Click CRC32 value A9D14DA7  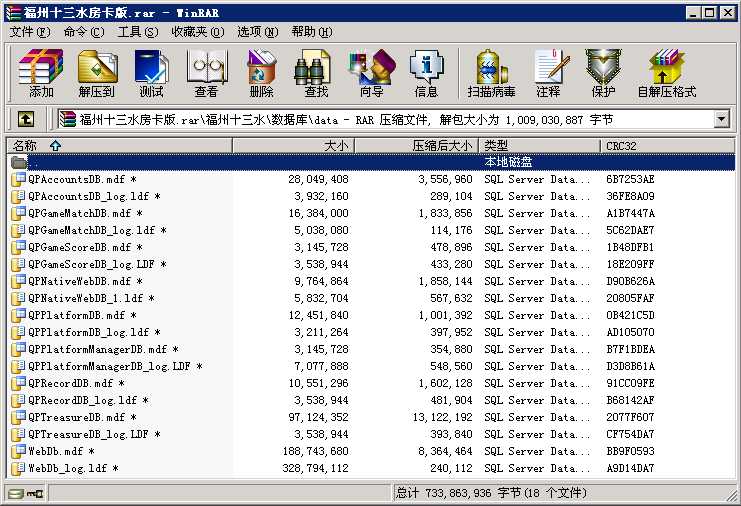click(630, 468)
